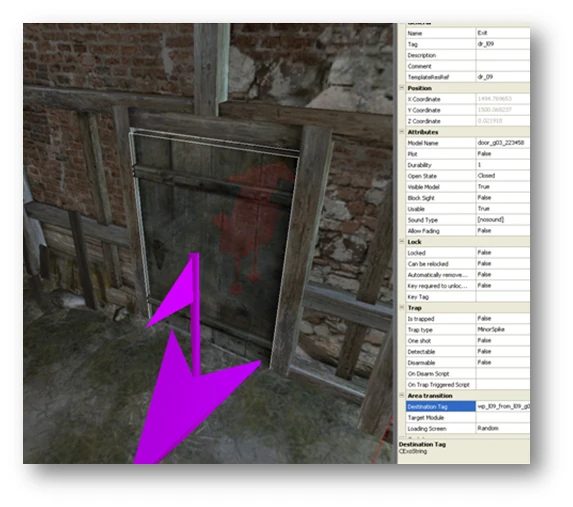Click the Model Name value door_g03

pos(503,143)
